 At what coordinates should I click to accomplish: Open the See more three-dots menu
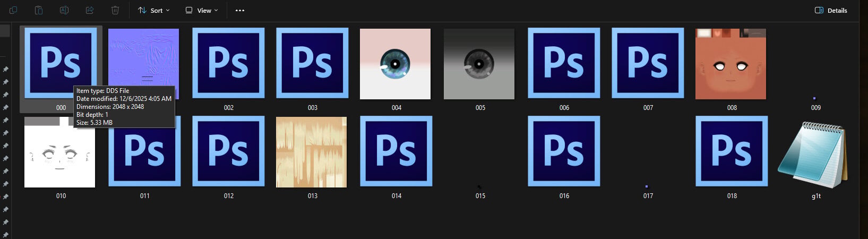(240, 10)
